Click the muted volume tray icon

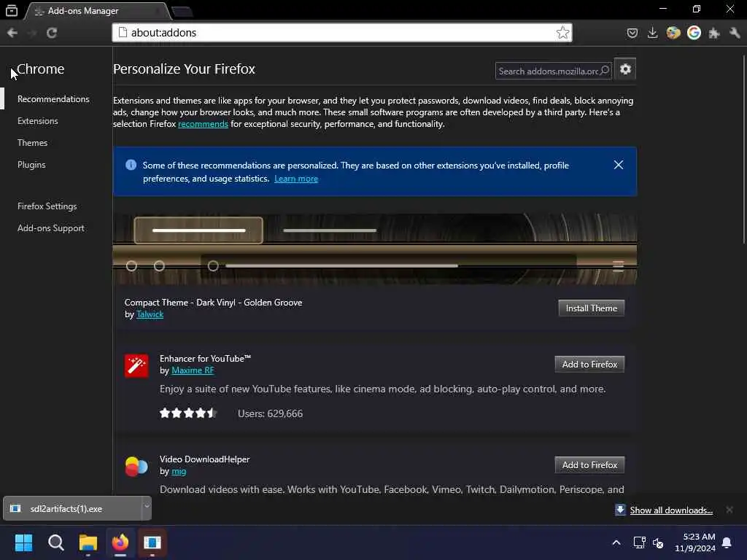coord(658,542)
